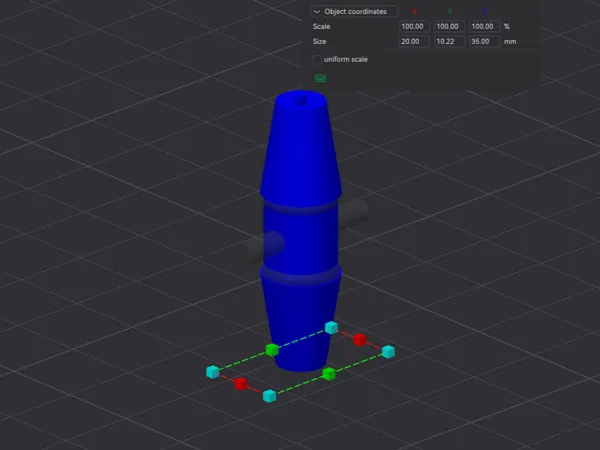
Task: Click the green icon below uniform scale
Action: pos(320,78)
